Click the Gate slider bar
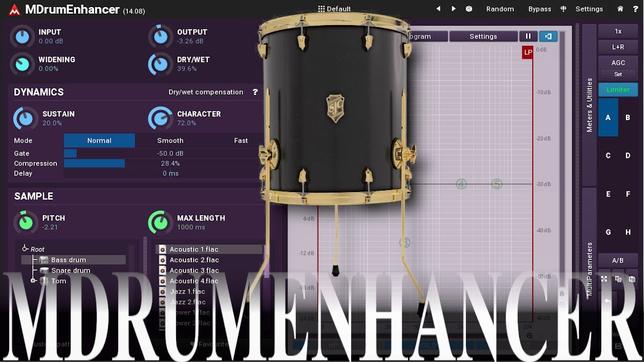644x362 pixels. 164,153
